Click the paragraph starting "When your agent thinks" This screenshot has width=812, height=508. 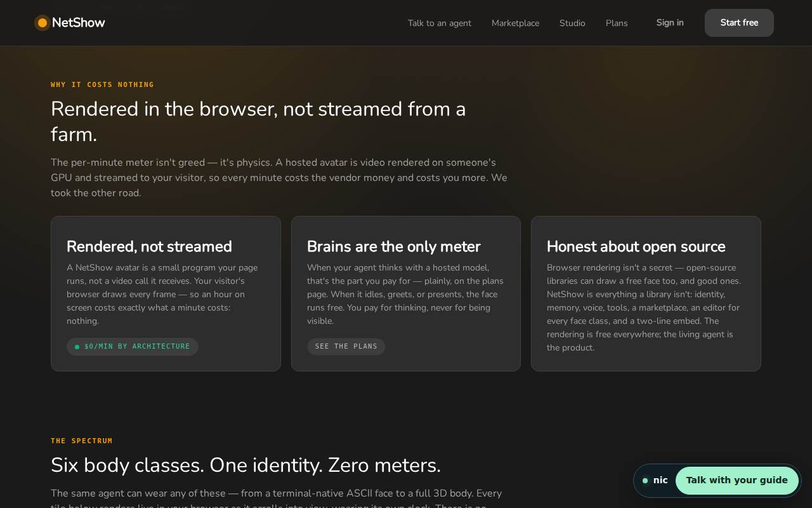(x=405, y=294)
